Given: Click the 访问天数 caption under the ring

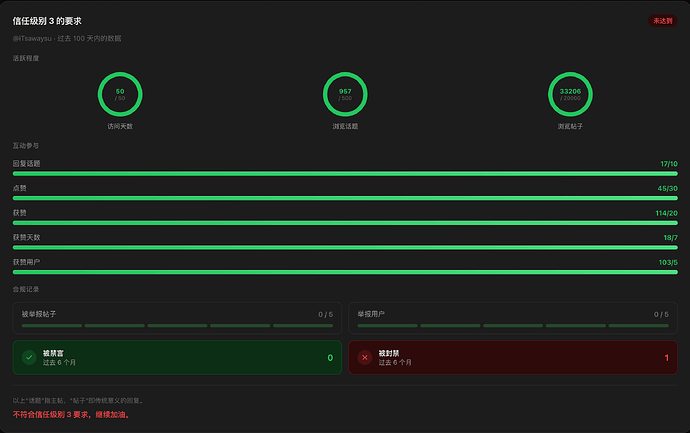Looking at the screenshot, I should tap(120, 126).
